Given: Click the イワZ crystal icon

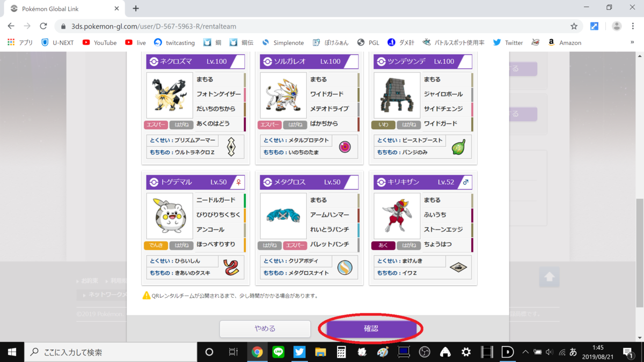Looking at the screenshot, I should 458,267.
